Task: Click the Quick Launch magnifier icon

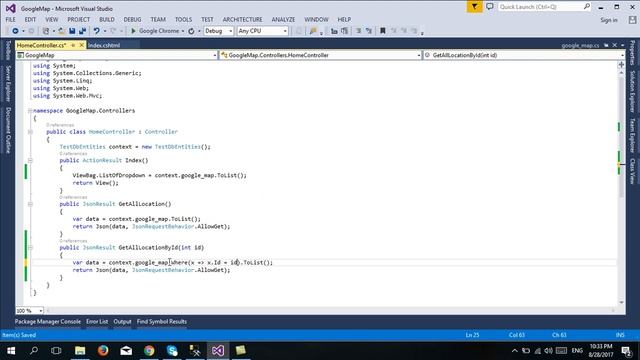Action: point(587,7)
